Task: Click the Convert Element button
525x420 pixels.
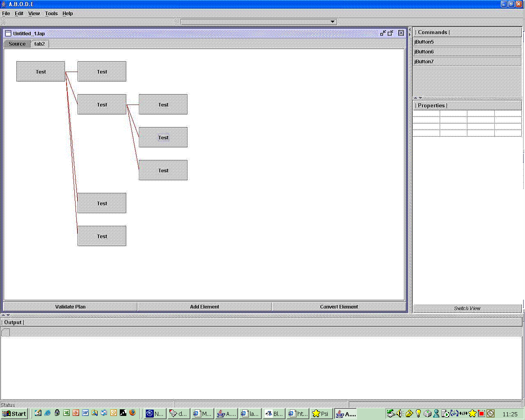Action: 339,307
